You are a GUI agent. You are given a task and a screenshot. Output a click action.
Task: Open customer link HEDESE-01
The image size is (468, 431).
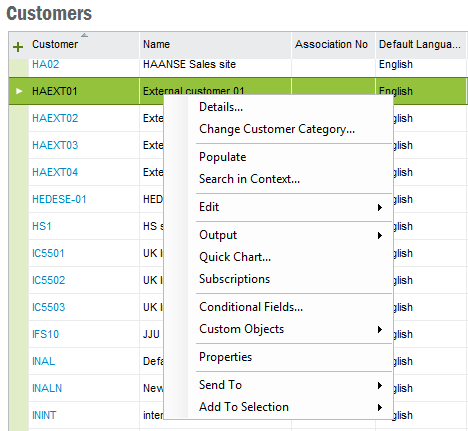(x=59, y=199)
